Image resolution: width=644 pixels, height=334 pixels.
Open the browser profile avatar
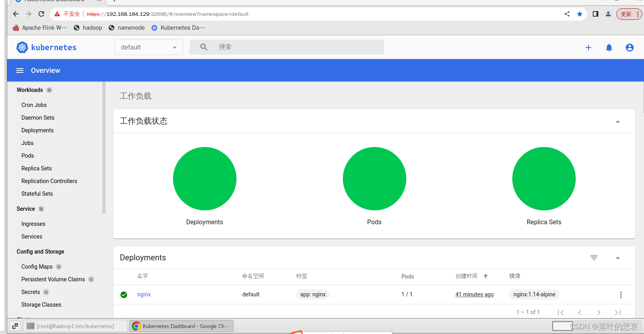pyautogui.click(x=608, y=14)
